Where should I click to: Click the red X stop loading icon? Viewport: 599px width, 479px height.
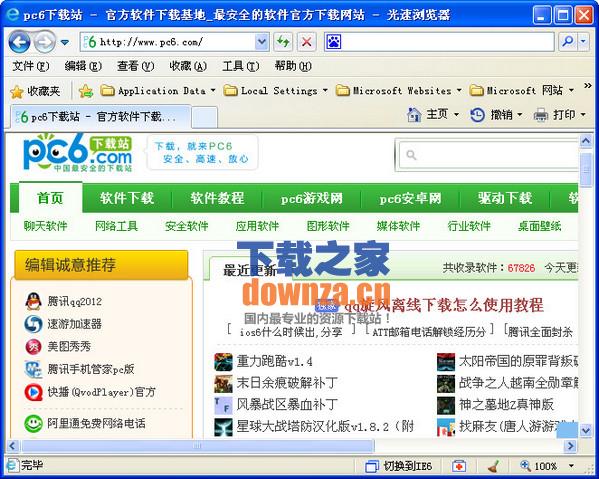coord(307,42)
